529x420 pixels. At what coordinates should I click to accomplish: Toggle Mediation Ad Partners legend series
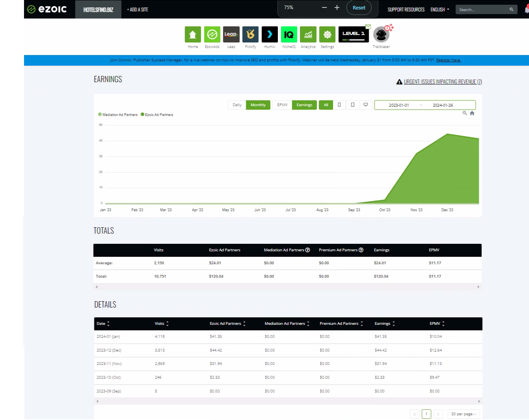118,115
